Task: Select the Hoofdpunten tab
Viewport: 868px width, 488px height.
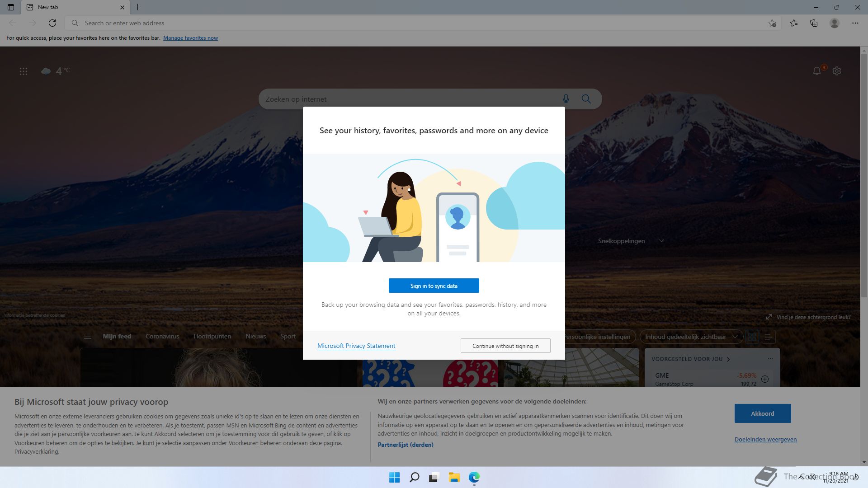Action: point(212,336)
